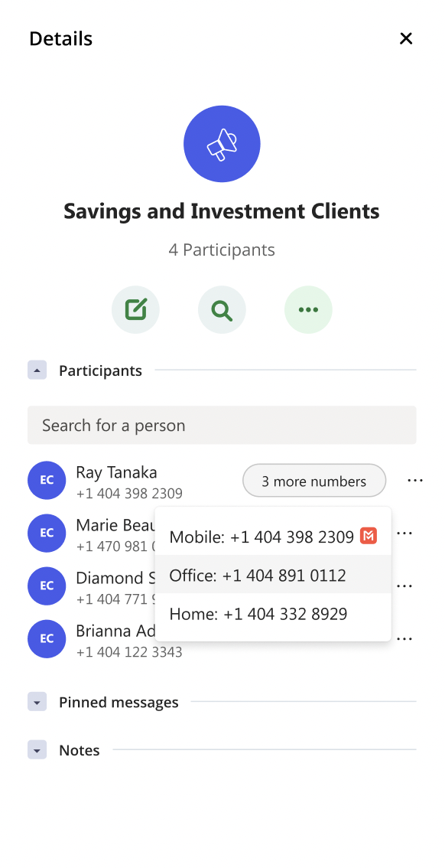Open the more options ellipsis circle
Image resolution: width=445 pixels, height=868 pixels.
(x=308, y=309)
